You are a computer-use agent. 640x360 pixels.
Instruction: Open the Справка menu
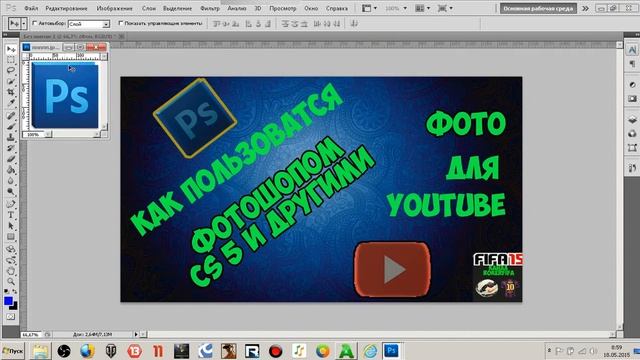click(337, 8)
